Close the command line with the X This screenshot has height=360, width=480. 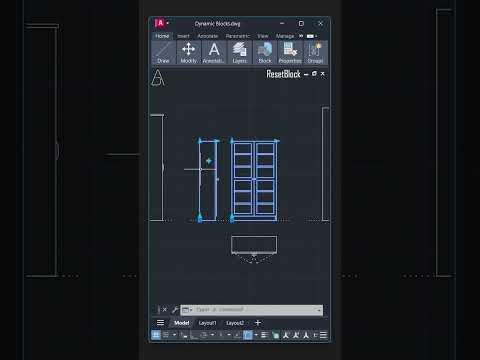coord(165,310)
